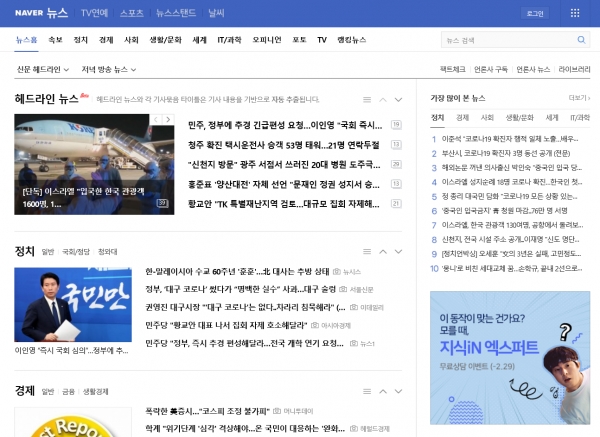Open the 랭킹뉴스 menu item
This screenshot has height=437, width=600.
coord(352,39)
